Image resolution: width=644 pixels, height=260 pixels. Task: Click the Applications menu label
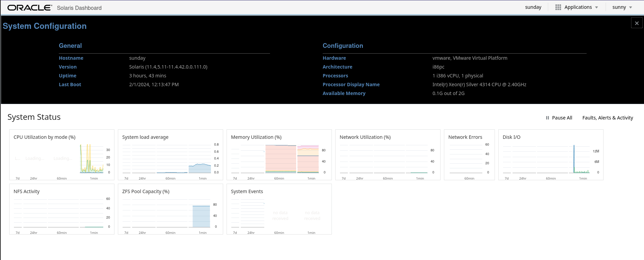coord(578,7)
